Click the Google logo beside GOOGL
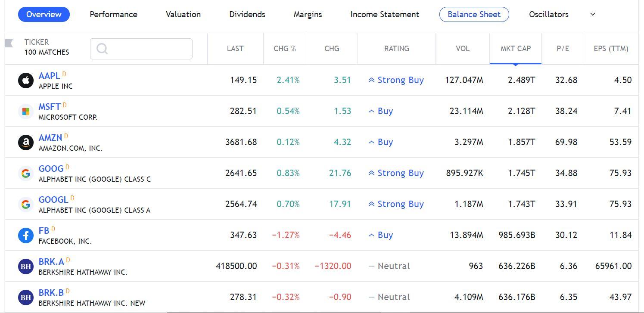The width and height of the screenshot is (644, 313). coord(26,205)
